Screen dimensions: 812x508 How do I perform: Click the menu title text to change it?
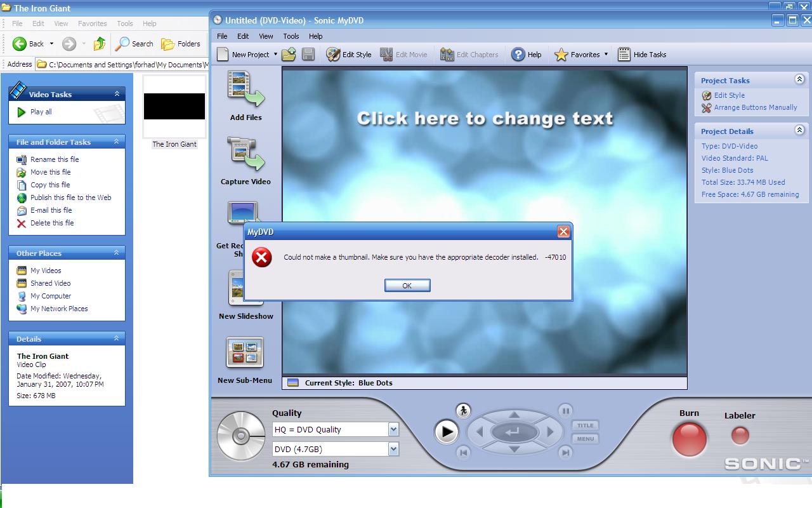click(x=485, y=119)
